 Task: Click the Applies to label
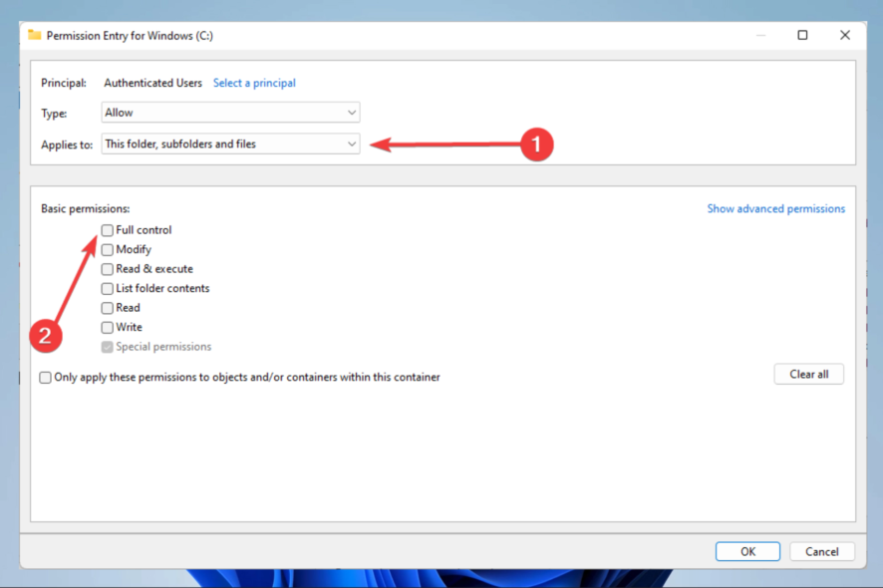tap(67, 145)
